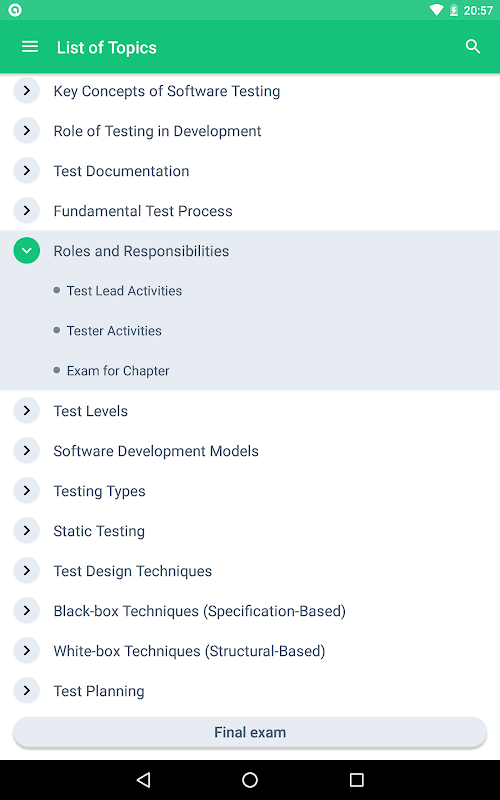Expand the Role of Testing in Development chevron

click(27, 131)
